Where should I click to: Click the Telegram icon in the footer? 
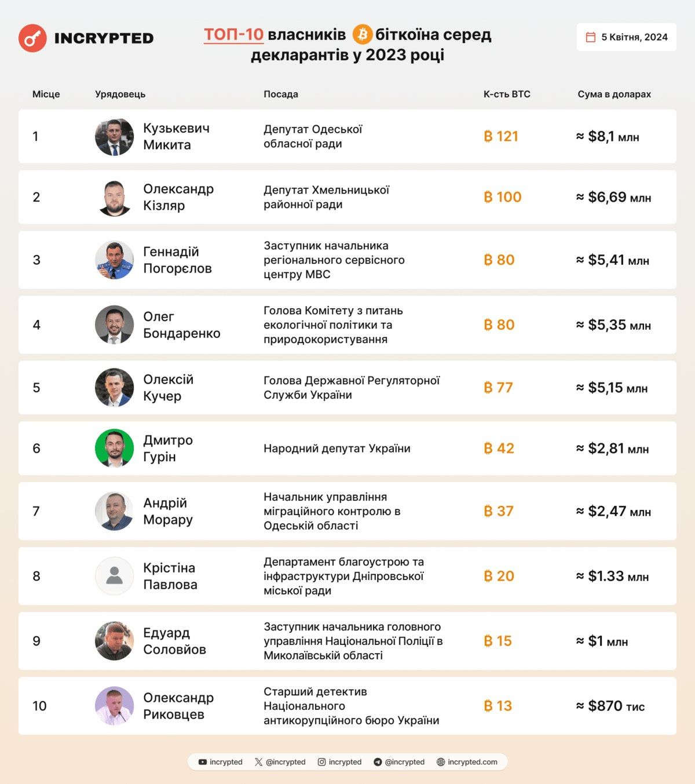[378, 762]
